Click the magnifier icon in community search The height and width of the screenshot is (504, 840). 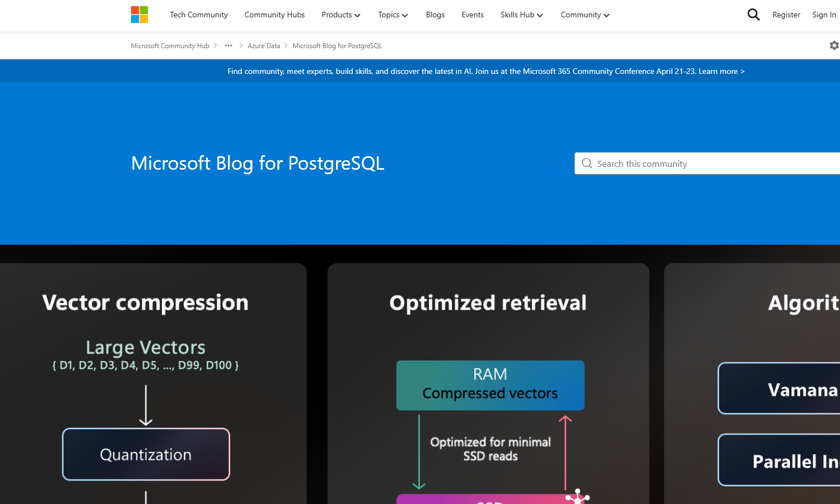[587, 164]
